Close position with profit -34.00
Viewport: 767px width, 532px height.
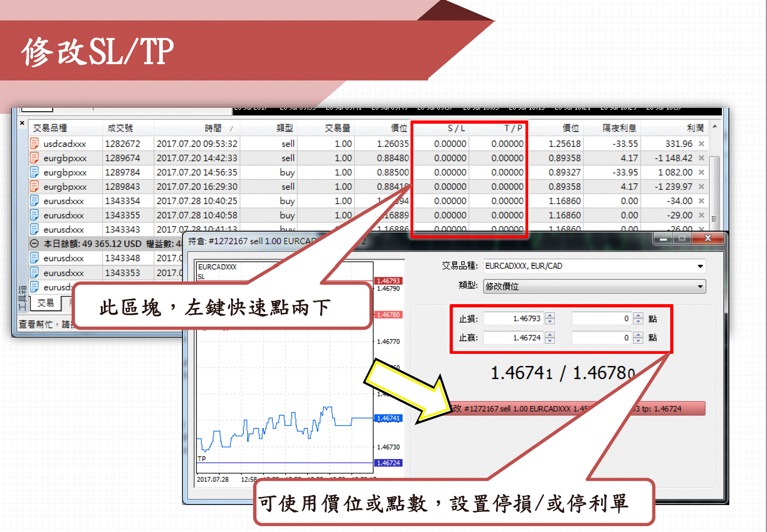click(x=701, y=201)
